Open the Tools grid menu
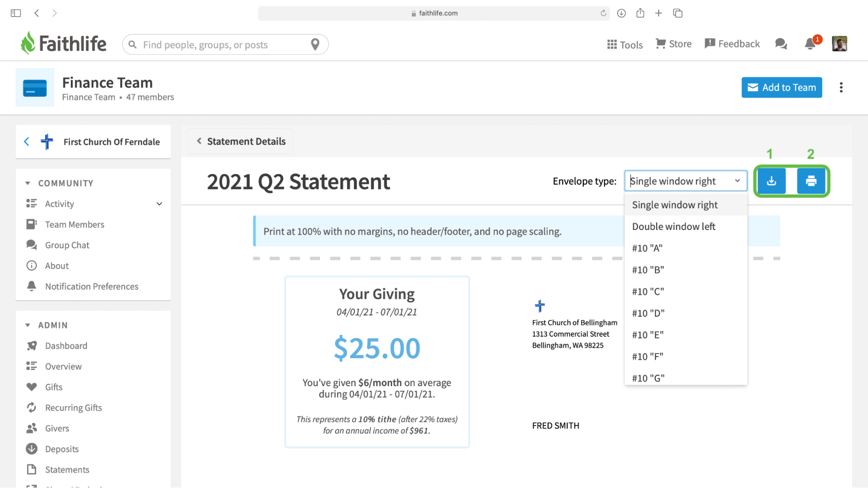Image resolution: width=868 pixels, height=488 pixels. [624, 44]
